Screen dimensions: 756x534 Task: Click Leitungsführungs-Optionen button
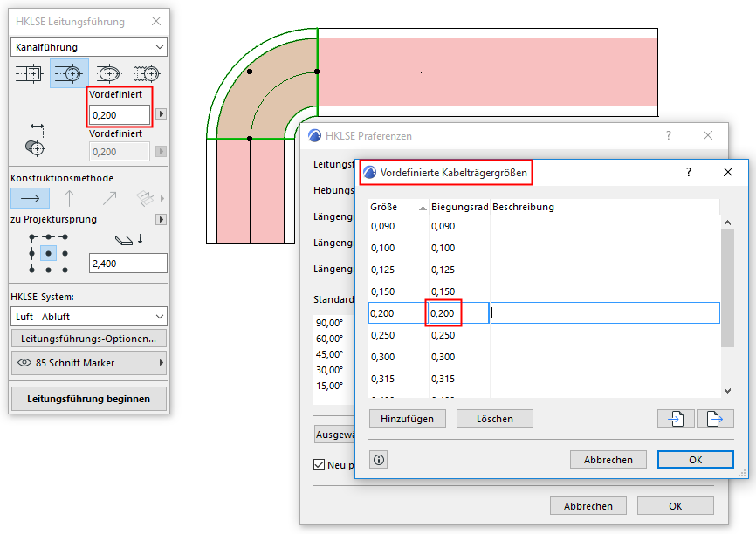[89, 339]
